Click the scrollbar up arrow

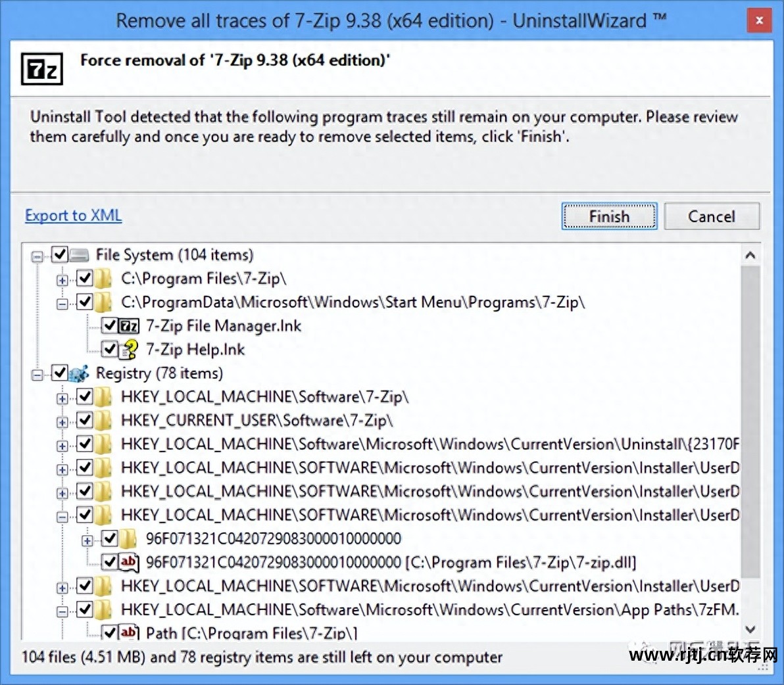pyautogui.click(x=750, y=255)
